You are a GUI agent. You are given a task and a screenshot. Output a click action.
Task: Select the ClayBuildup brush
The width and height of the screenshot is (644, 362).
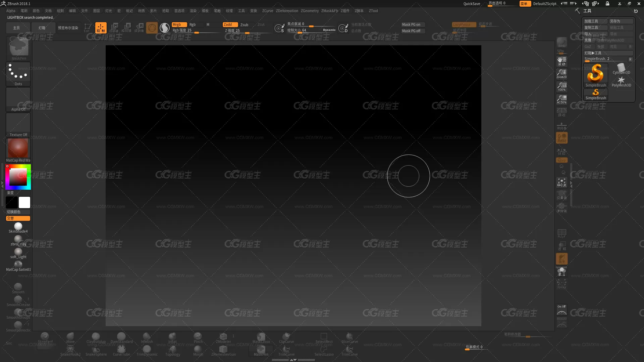click(96, 338)
